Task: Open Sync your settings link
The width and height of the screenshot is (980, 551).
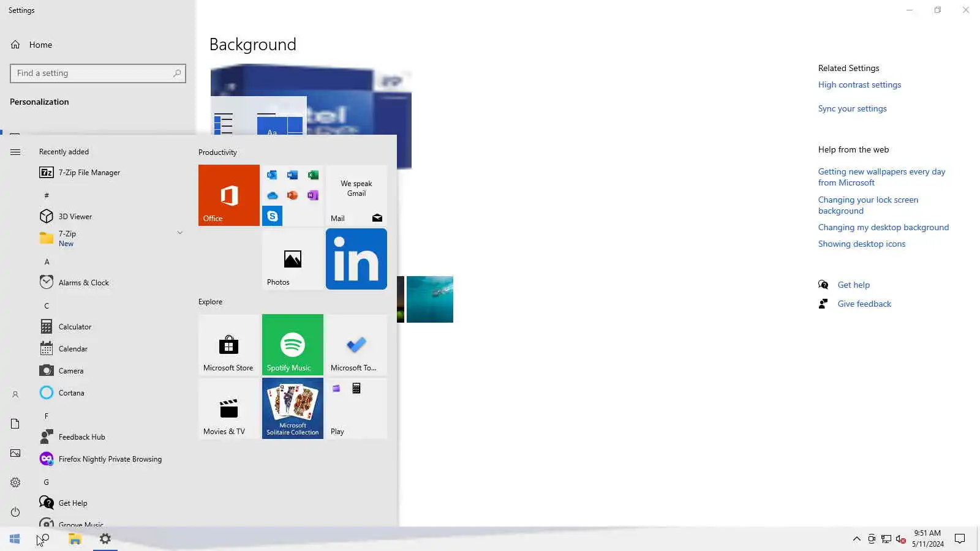Action: coord(852,109)
